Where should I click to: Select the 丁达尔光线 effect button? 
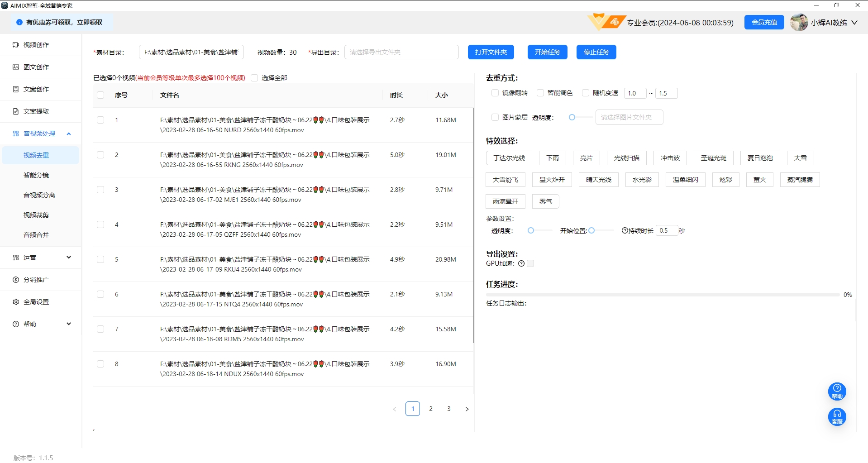coord(509,158)
